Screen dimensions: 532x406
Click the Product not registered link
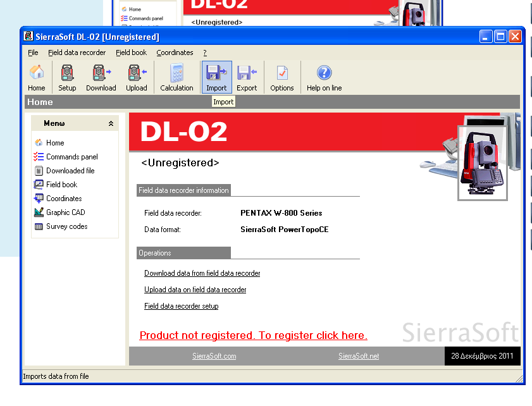pyautogui.click(x=253, y=335)
